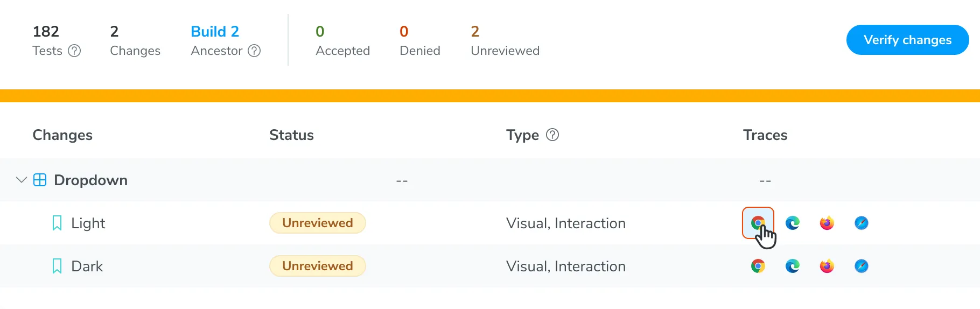Click the Tests help question mark icon
Screen dimensions: 980x309
(74, 51)
